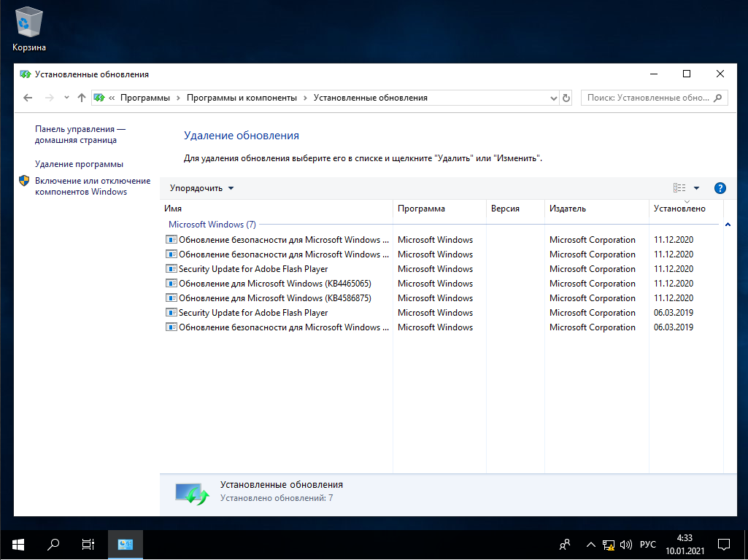Open the clock showing 4:33
Image resolution: width=748 pixels, height=560 pixels.
[685, 544]
